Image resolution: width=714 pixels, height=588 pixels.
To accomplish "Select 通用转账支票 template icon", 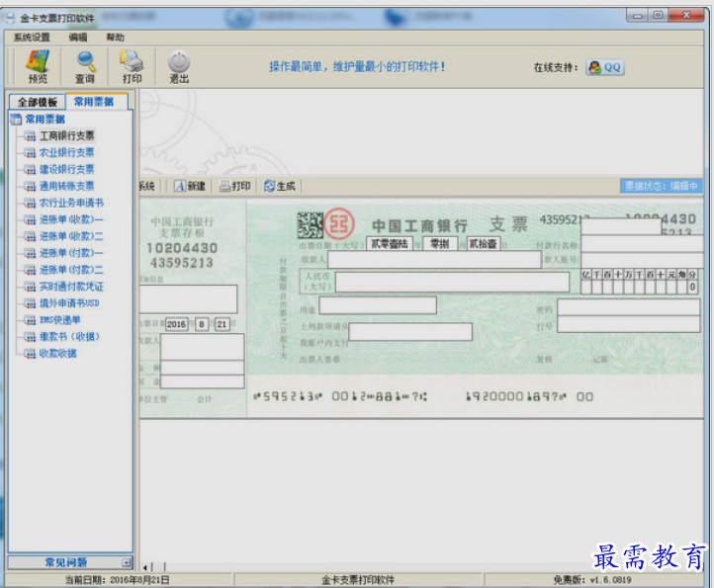I will point(30,186).
